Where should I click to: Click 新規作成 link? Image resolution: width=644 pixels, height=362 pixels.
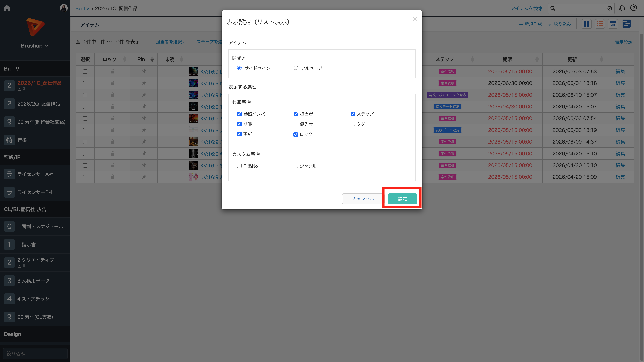(x=530, y=24)
